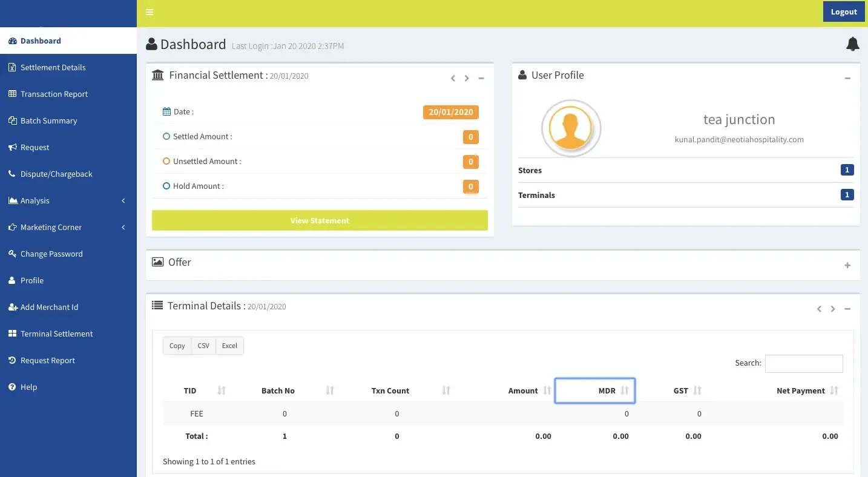Sort table by TID column arrows
Image resolution: width=868 pixels, height=477 pixels.
222,391
